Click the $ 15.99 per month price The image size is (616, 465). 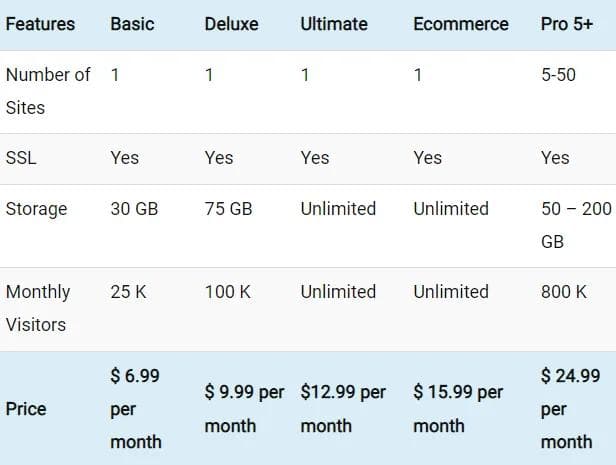click(458, 409)
